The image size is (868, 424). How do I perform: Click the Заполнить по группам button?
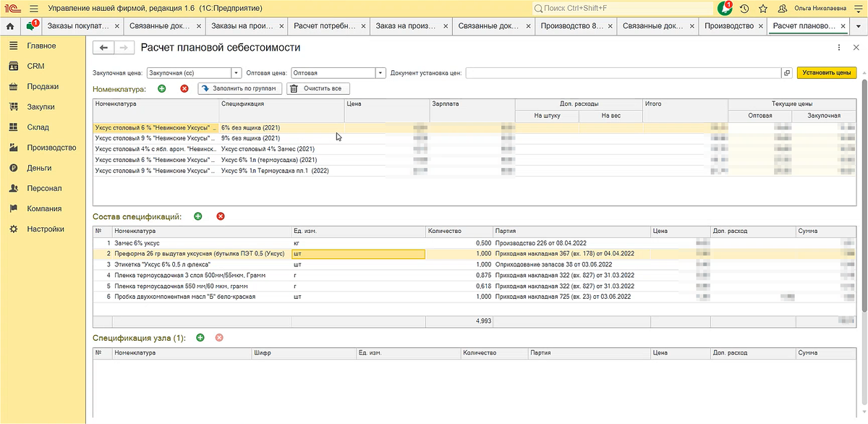coord(239,88)
